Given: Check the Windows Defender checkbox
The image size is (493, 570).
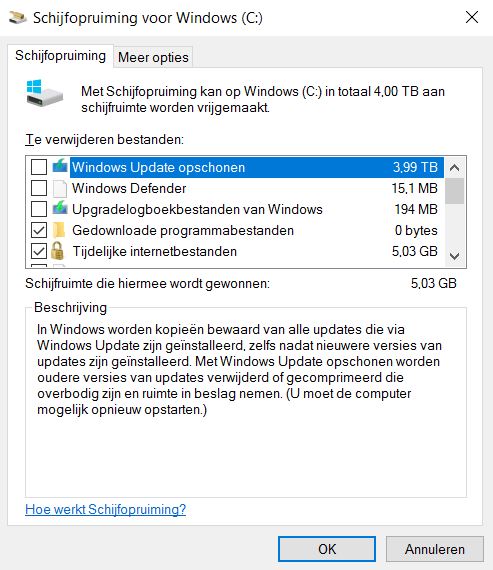Looking at the screenshot, I should [x=39, y=188].
